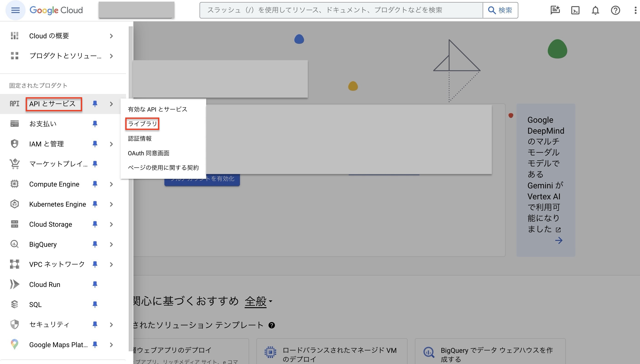
Task: Unpin お支払い from pinned products
Action: pyautogui.click(x=95, y=124)
